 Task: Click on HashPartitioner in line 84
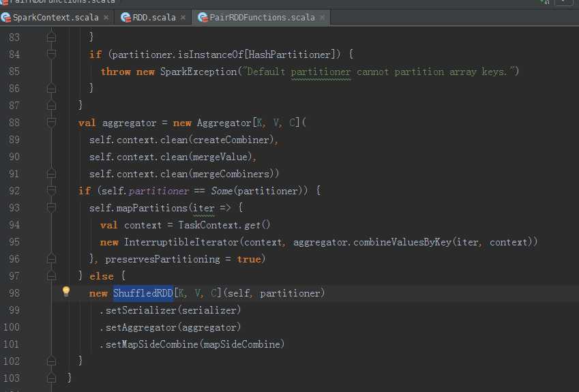click(289, 55)
